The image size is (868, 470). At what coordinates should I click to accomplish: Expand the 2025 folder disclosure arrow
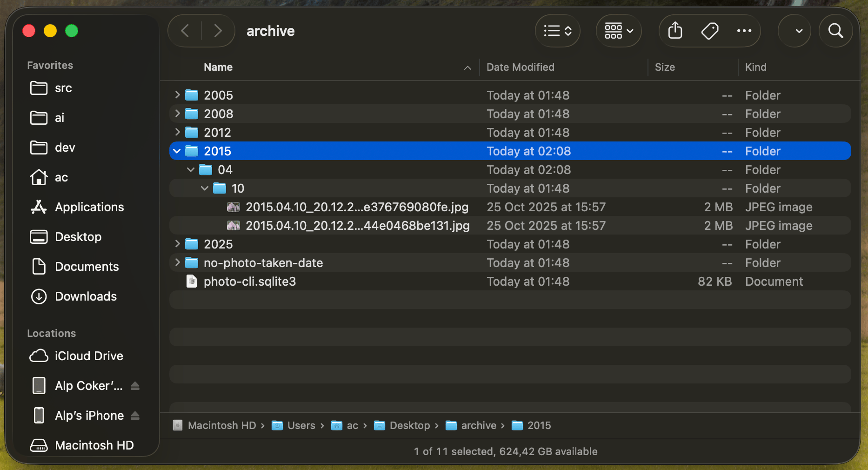point(177,244)
